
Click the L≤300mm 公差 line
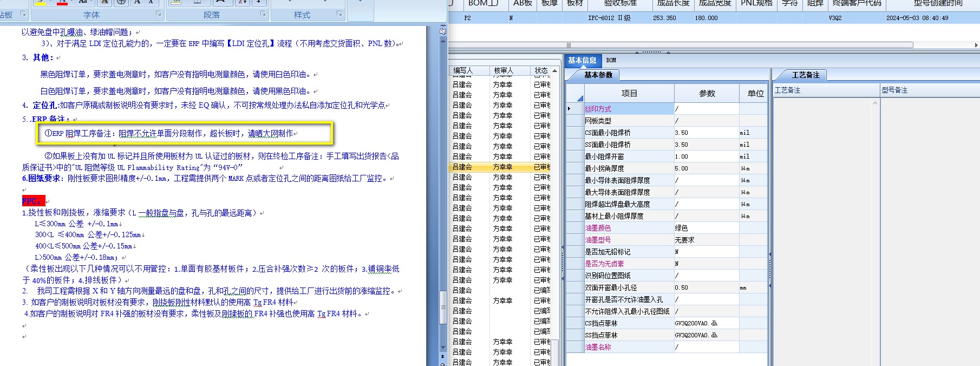click(x=77, y=224)
